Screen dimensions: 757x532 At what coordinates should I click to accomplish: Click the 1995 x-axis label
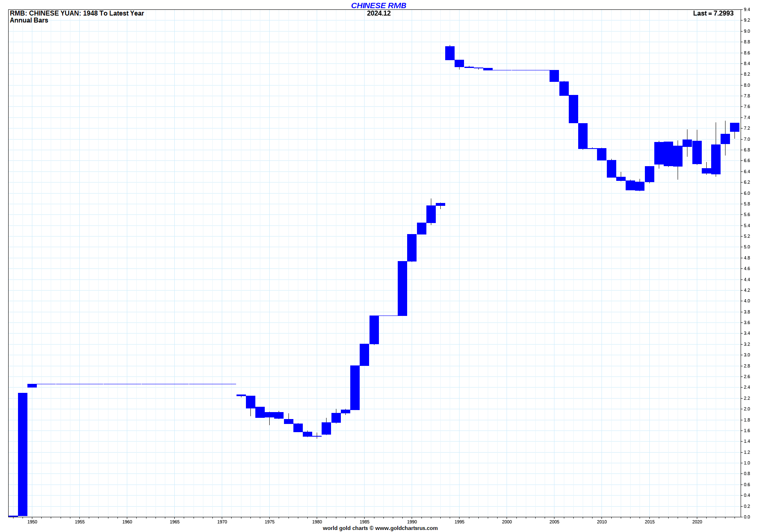click(x=460, y=521)
